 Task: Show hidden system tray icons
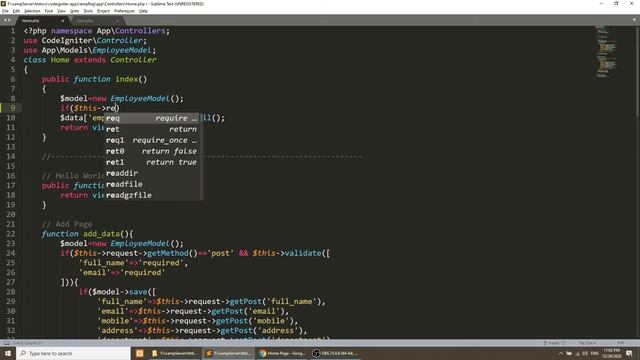pos(561,353)
